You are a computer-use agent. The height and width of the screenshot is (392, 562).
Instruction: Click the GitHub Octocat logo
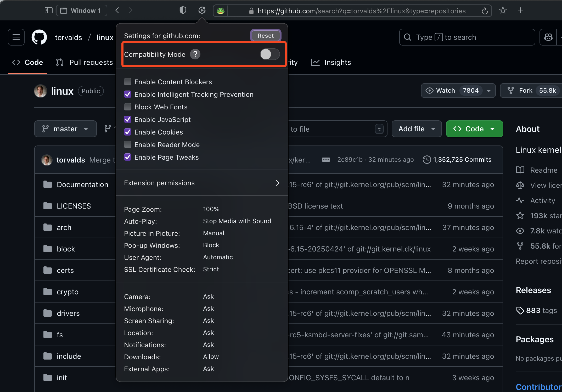[x=39, y=37]
